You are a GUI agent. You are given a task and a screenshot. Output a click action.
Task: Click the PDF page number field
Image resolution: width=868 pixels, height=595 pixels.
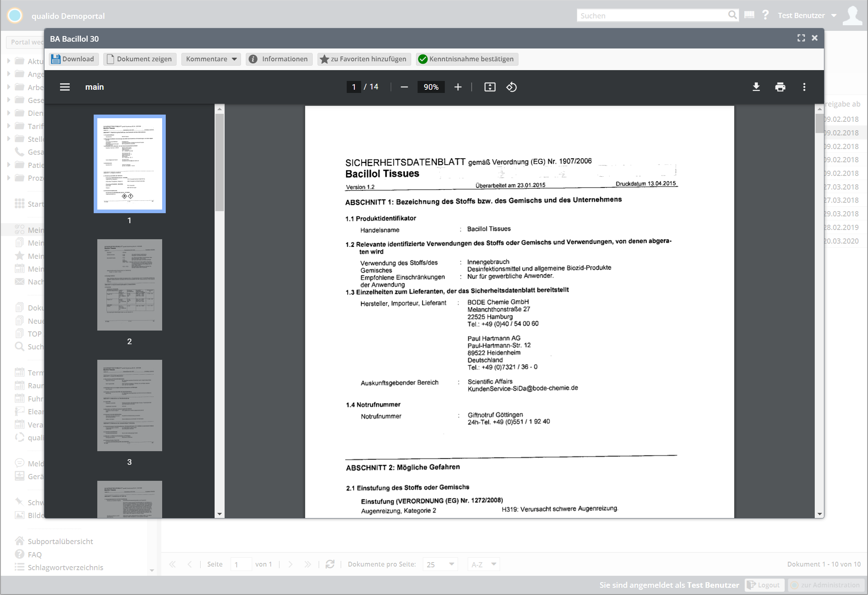click(x=354, y=87)
